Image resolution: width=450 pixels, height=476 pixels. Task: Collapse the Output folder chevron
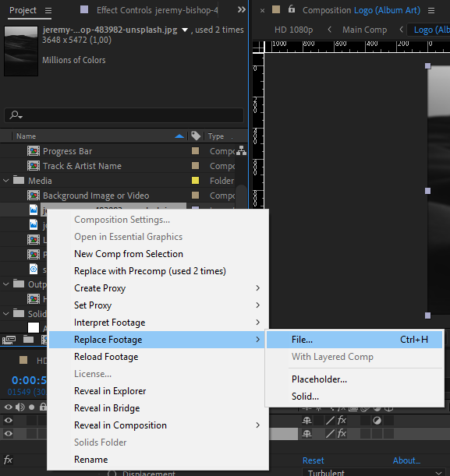(x=6, y=284)
